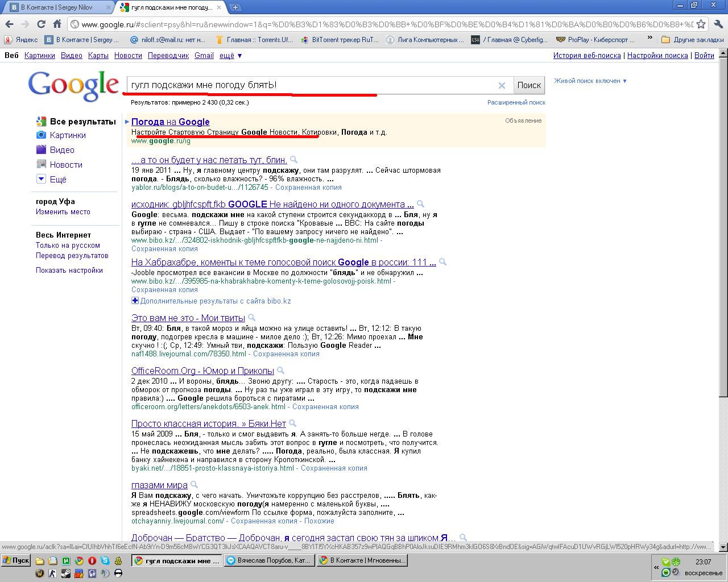
Task: Launch Counter-Strike from the quick launch bar
Action: (52, 573)
